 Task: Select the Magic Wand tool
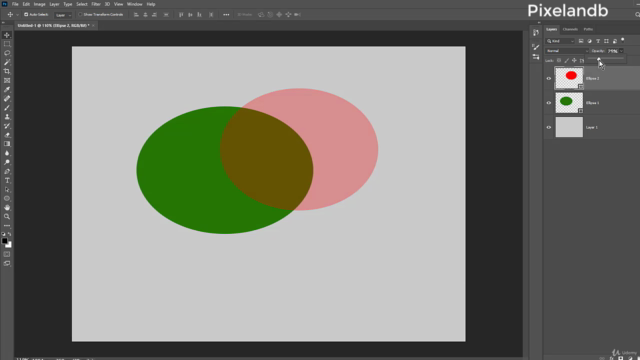coord(7,62)
